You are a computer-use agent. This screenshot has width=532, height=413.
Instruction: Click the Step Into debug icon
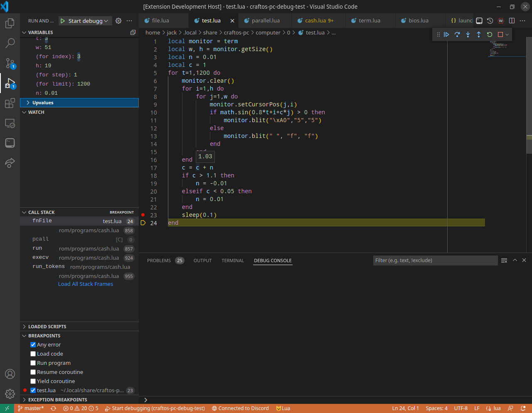point(468,34)
